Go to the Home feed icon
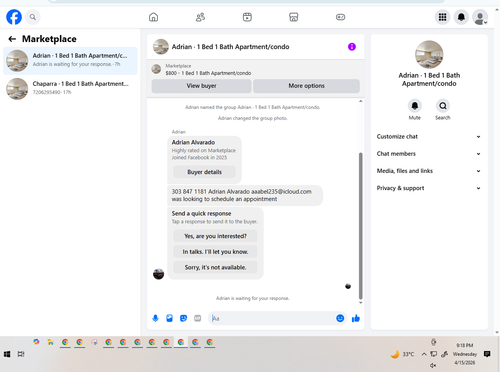Viewport: 500px width, 372px height. coord(153,17)
